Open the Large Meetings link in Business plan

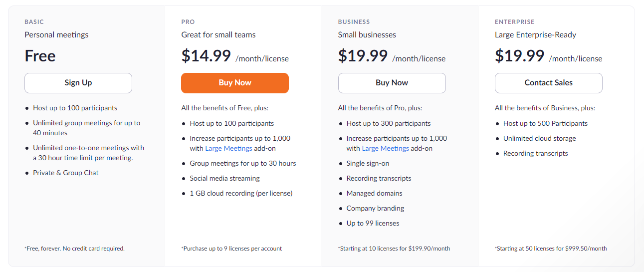pos(385,148)
